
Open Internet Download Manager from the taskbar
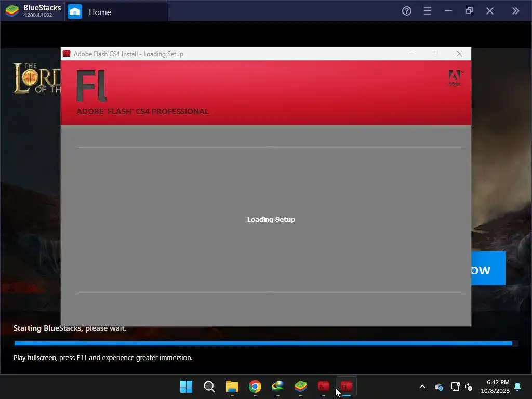click(x=277, y=387)
